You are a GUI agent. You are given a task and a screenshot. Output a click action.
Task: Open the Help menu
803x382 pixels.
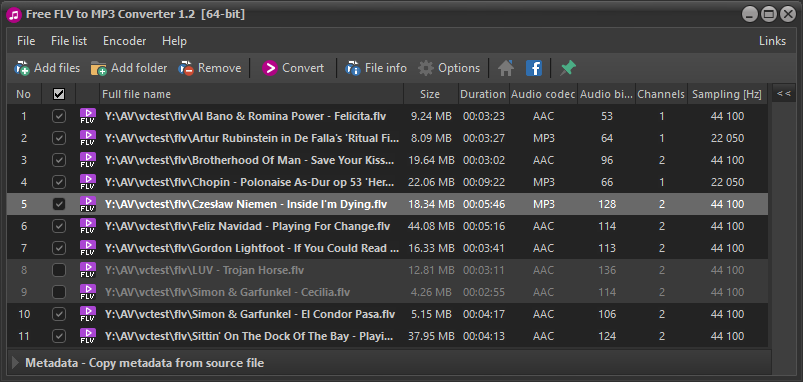[x=175, y=41]
